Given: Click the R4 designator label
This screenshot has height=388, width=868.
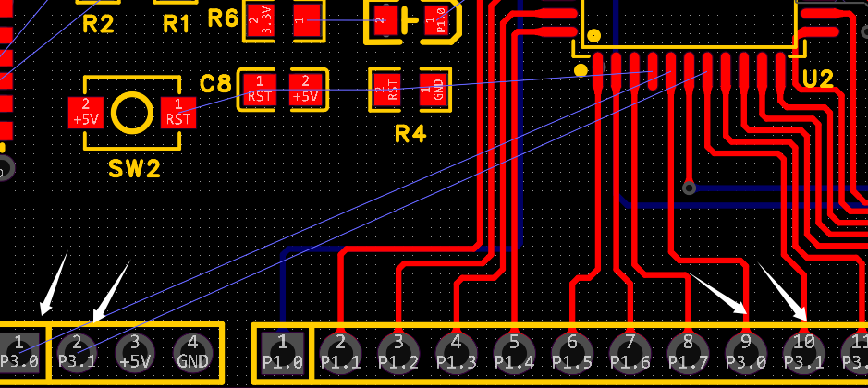Looking at the screenshot, I should click(x=410, y=135).
